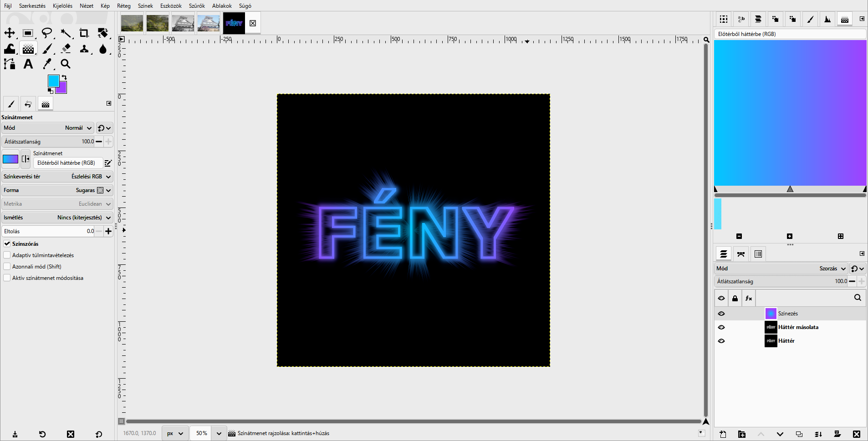Open the layer mode Szorzás dropdown

pos(781,269)
